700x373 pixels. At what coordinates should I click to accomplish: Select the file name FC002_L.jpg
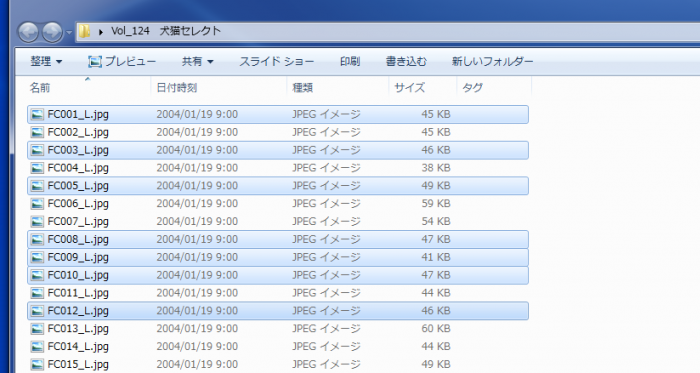pos(78,133)
